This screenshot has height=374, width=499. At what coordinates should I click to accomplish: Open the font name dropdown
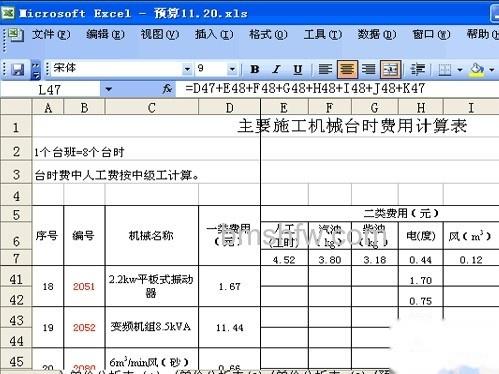[x=187, y=69]
